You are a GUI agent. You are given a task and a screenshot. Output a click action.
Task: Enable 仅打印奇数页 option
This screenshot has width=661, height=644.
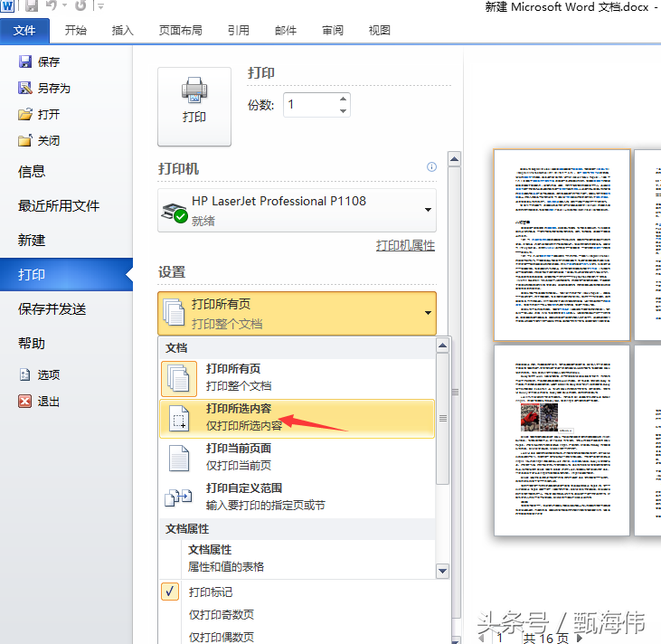coord(222,615)
